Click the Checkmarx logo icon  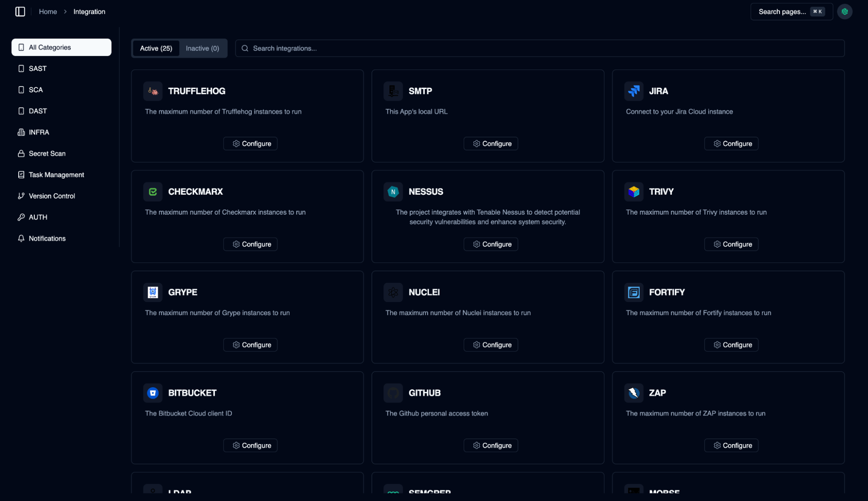coord(153,192)
